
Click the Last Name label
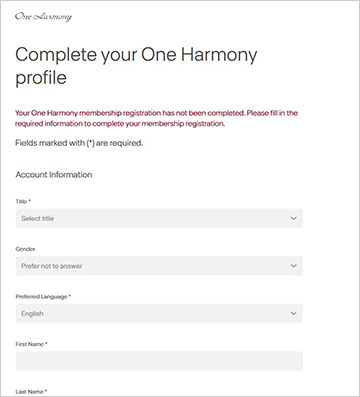pyautogui.click(x=31, y=392)
